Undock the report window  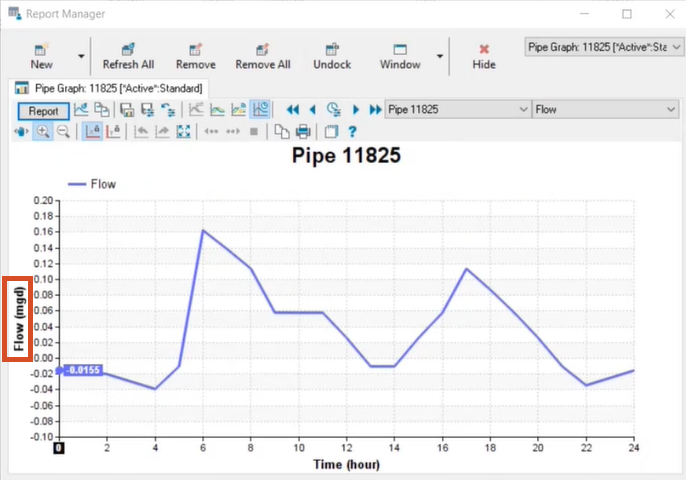pyautogui.click(x=332, y=56)
